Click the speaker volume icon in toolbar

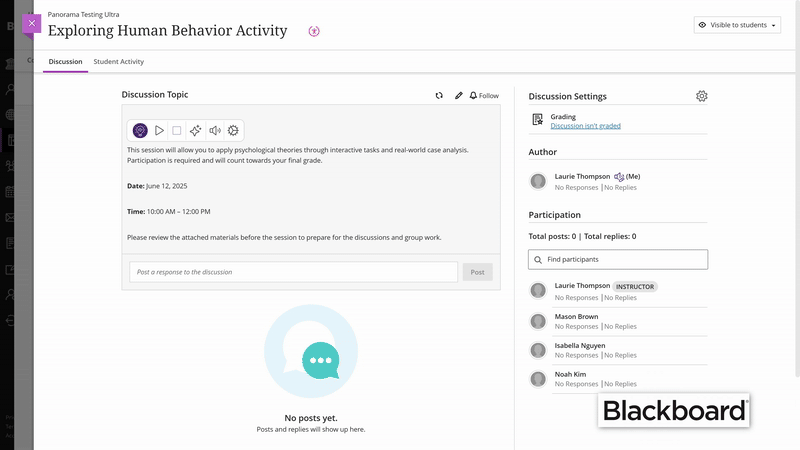(x=214, y=130)
